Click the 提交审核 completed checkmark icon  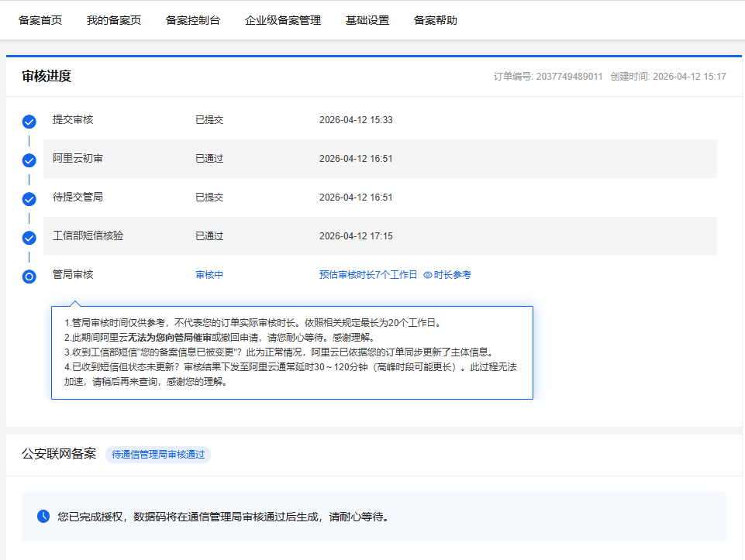pos(29,122)
